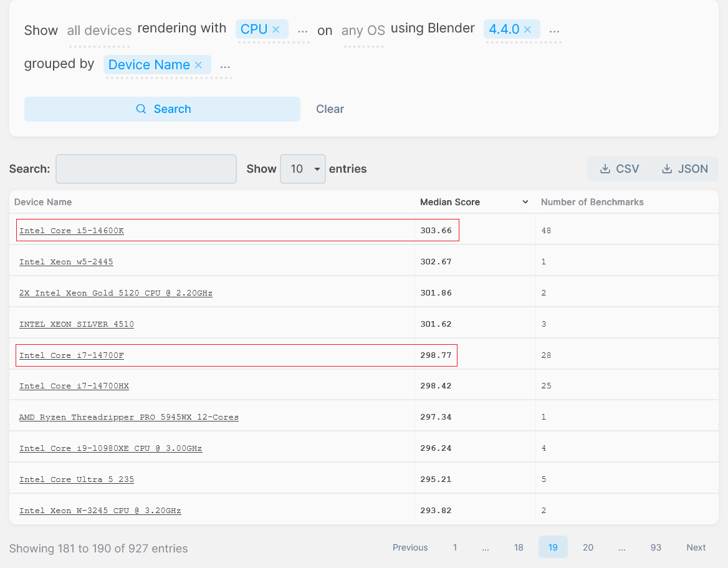Open Intel Core i7-14700HX link
728x568 pixels.
74,385
